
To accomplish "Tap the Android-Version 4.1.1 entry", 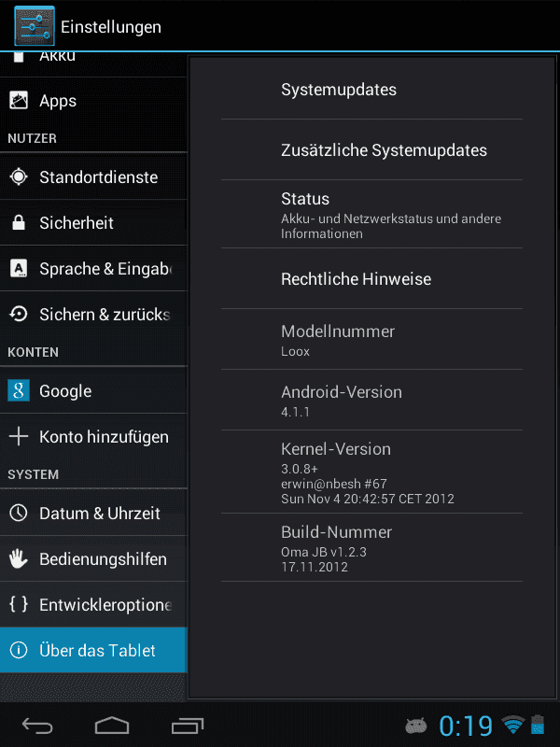I will pyautogui.click(x=371, y=401).
